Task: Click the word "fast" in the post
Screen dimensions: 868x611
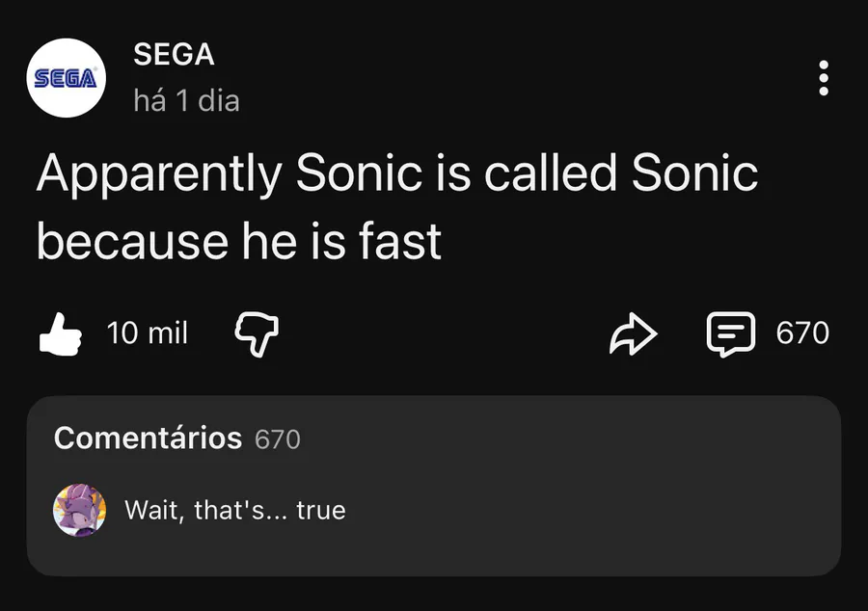Action: click(x=400, y=242)
